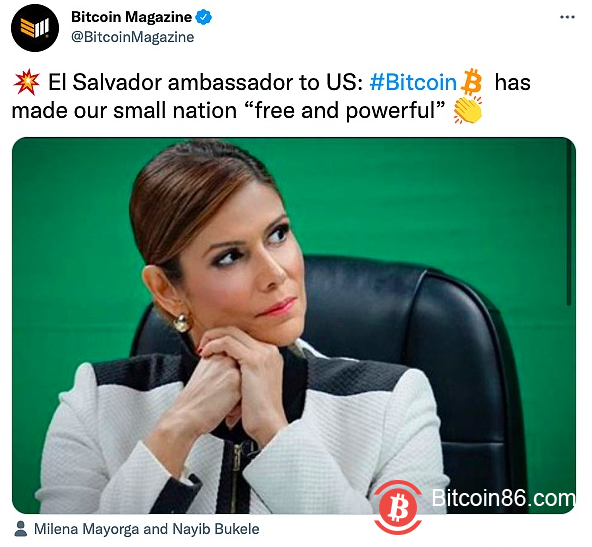Click the dark vertical bar at photo's right edge
Screen dimensions: 592x547
[569, 225]
